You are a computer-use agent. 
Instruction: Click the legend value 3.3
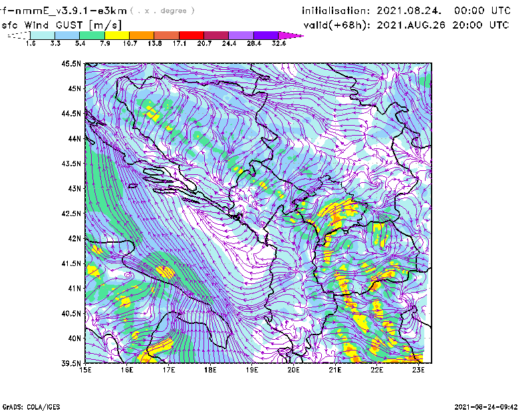pos(55,43)
